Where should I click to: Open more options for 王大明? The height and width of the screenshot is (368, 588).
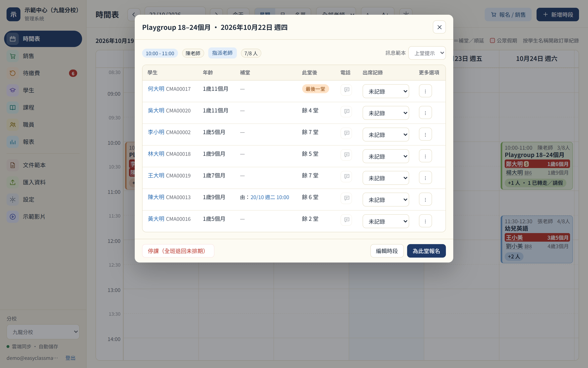(x=425, y=178)
